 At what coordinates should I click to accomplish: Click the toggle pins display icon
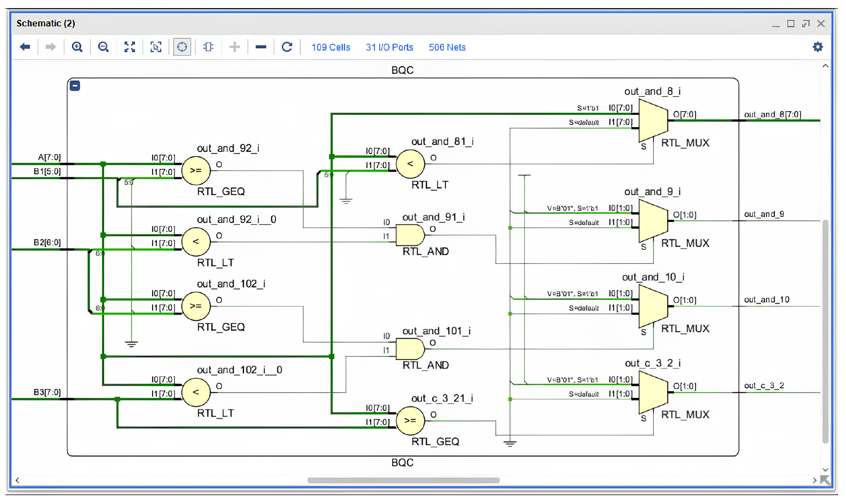[x=208, y=47]
